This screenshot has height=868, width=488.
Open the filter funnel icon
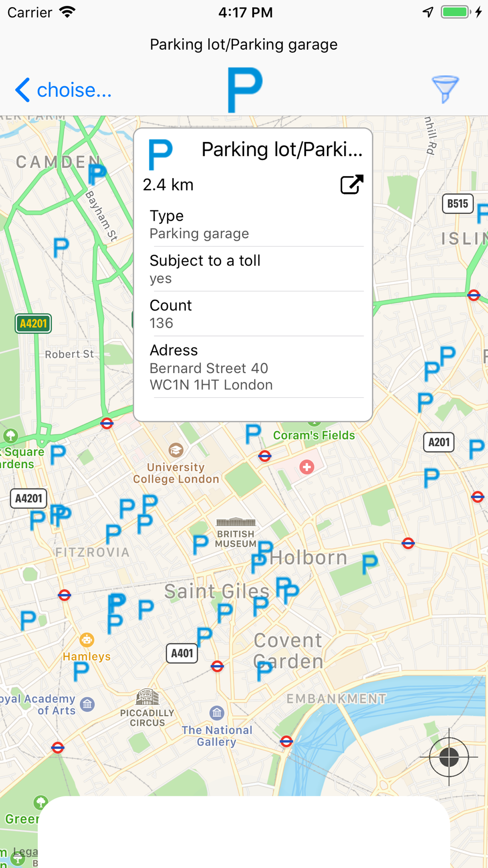(445, 89)
